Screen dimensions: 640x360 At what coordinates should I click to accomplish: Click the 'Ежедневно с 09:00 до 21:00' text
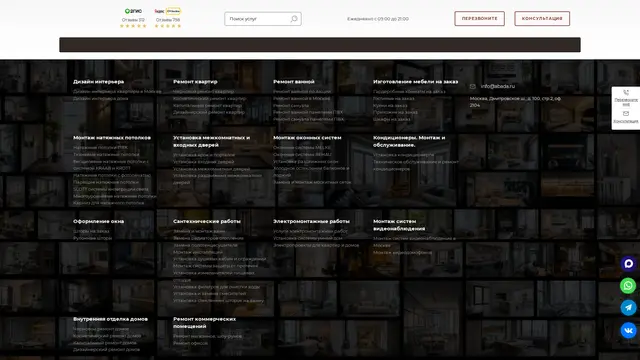tap(378, 19)
